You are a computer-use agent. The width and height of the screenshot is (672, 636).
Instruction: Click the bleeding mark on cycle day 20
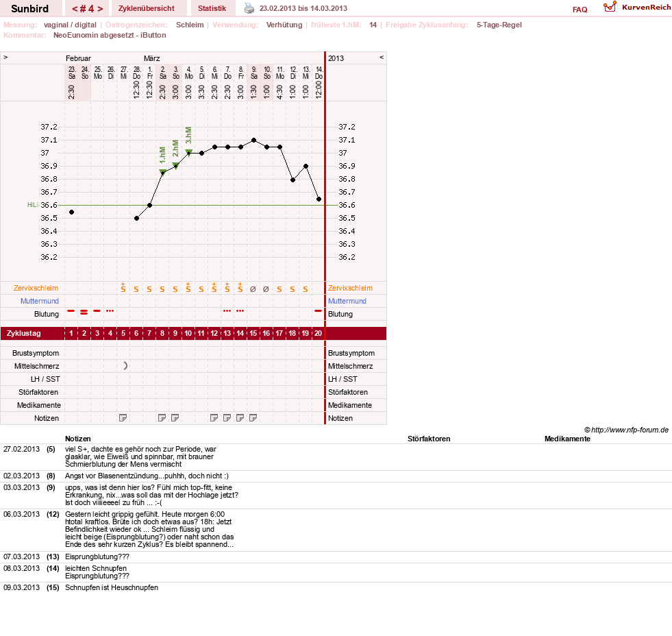coord(318,311)
